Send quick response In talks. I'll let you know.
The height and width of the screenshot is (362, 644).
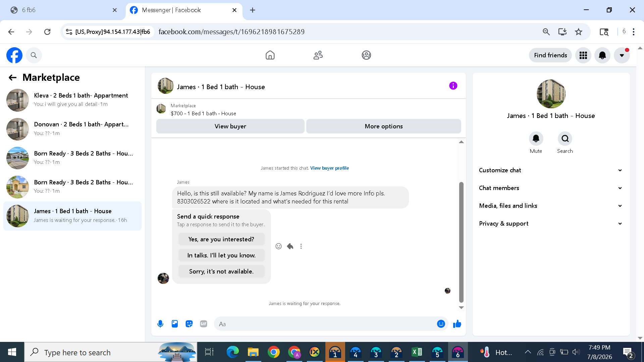221,255
